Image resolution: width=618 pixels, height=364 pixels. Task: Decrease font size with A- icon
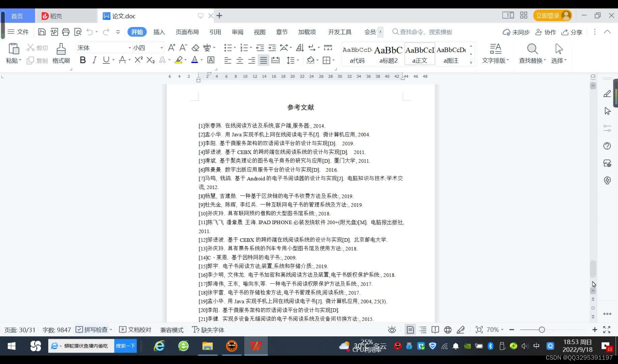point(183,48)
